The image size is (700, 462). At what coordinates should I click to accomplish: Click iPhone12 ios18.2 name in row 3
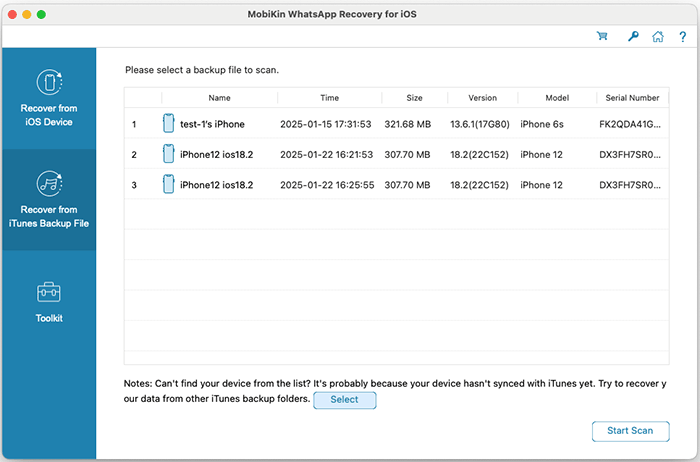coord(217,185)
